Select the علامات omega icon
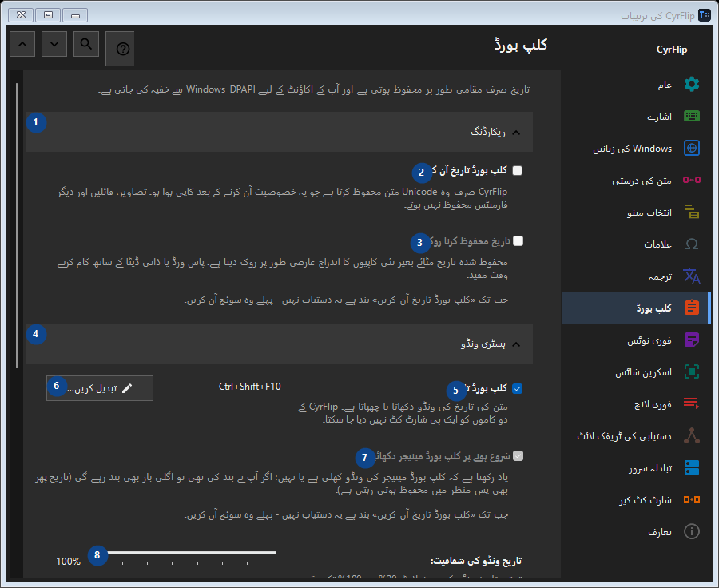Image resolution: width=719 pixels, height=588 pixels. [692, 244]
